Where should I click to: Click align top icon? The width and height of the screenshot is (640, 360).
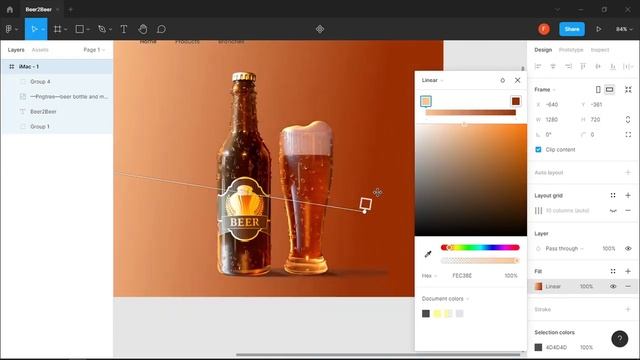click(x=583, y=67)
